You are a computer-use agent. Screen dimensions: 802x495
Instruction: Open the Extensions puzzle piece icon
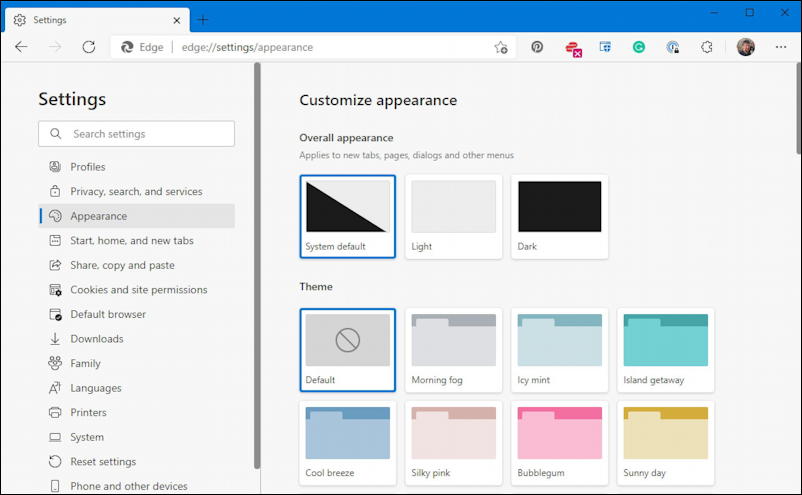point(707,47)
